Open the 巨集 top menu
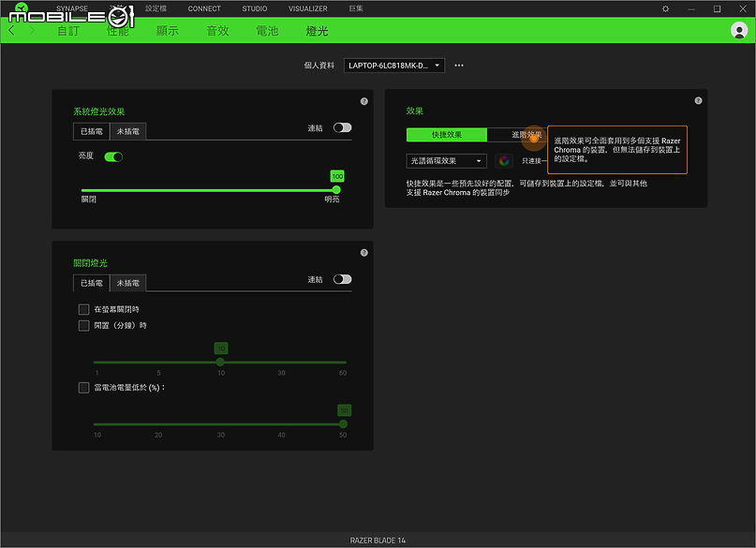Image resolution: width=756 pixels, height=548 pixels. coord(356,8)
